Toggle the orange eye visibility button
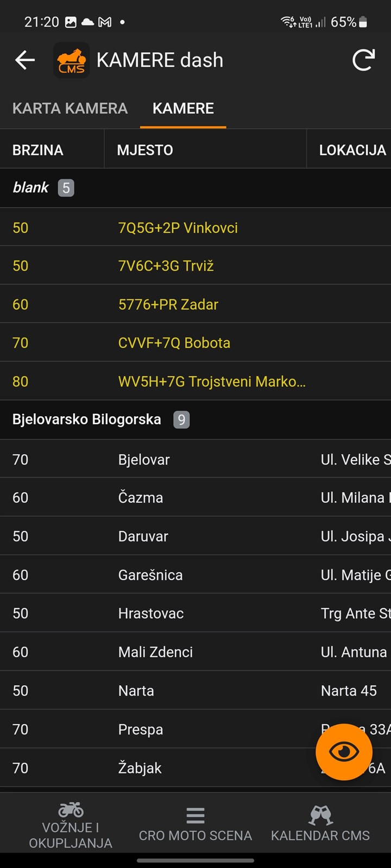The height and width of the screenshot is (868, 391). [x=344, y=752]
